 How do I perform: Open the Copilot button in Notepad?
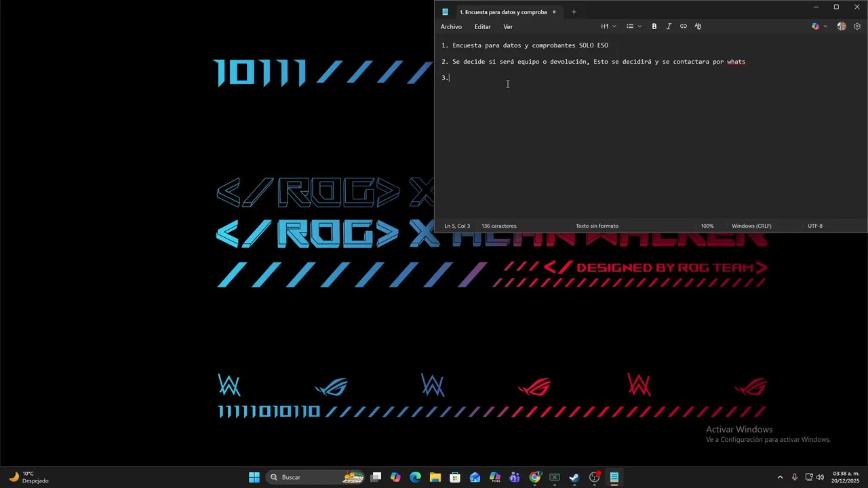click(x=815, y=26)
